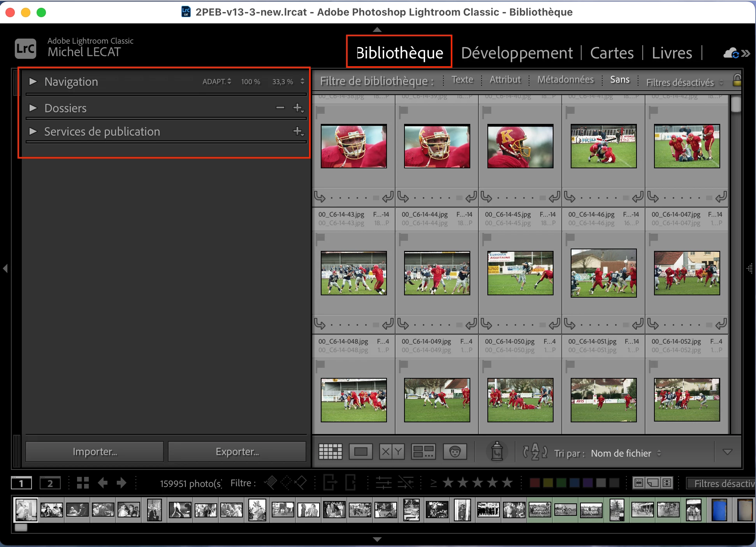Viewport: 756px width, 547px height.
Task: Open Survey view mode
Action: [x=423, y=452]
